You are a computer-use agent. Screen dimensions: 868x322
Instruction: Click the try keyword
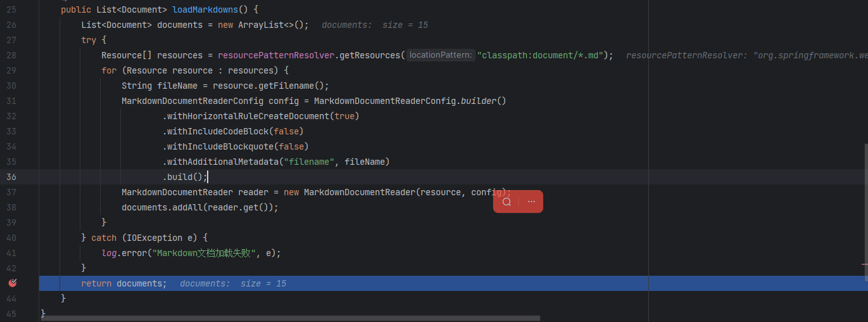click(x=89, y=40)
